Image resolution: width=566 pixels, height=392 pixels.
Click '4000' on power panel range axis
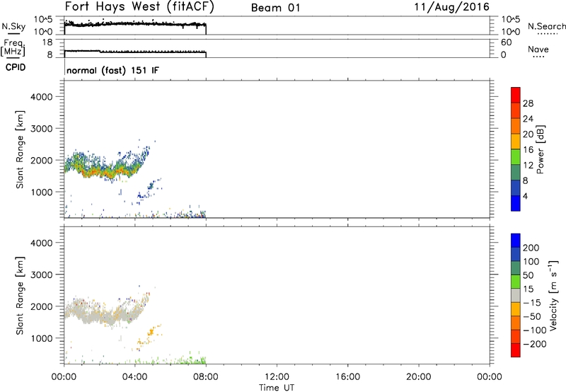42,97
